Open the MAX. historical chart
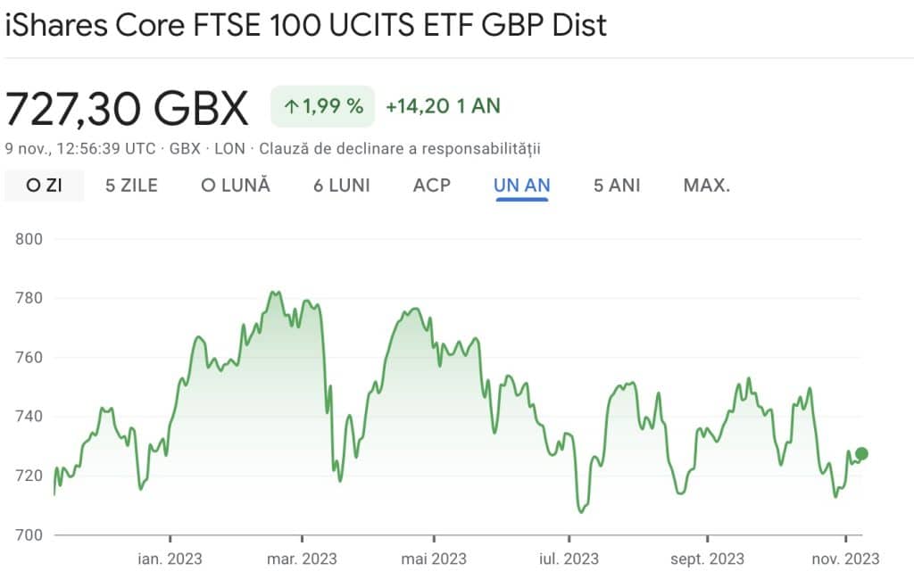The height and width of the screenshot is (588, 914). tap(706, 185)
